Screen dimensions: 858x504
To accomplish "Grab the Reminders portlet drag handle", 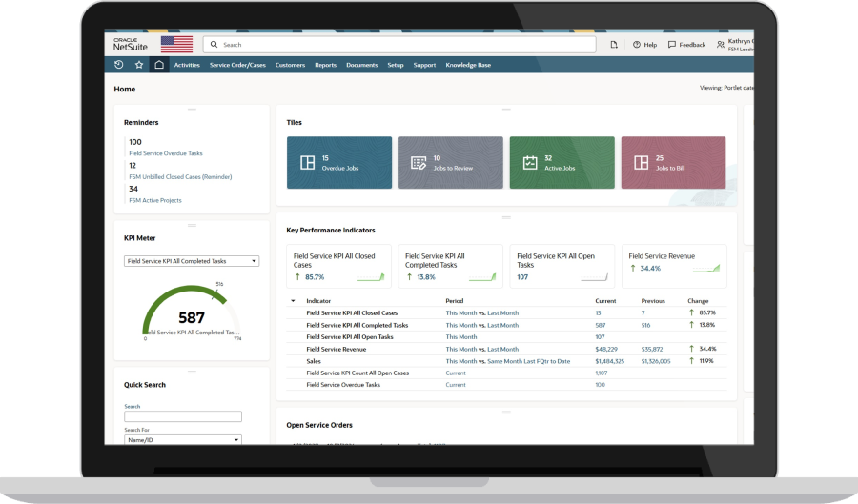I will (x=192, y=110).
